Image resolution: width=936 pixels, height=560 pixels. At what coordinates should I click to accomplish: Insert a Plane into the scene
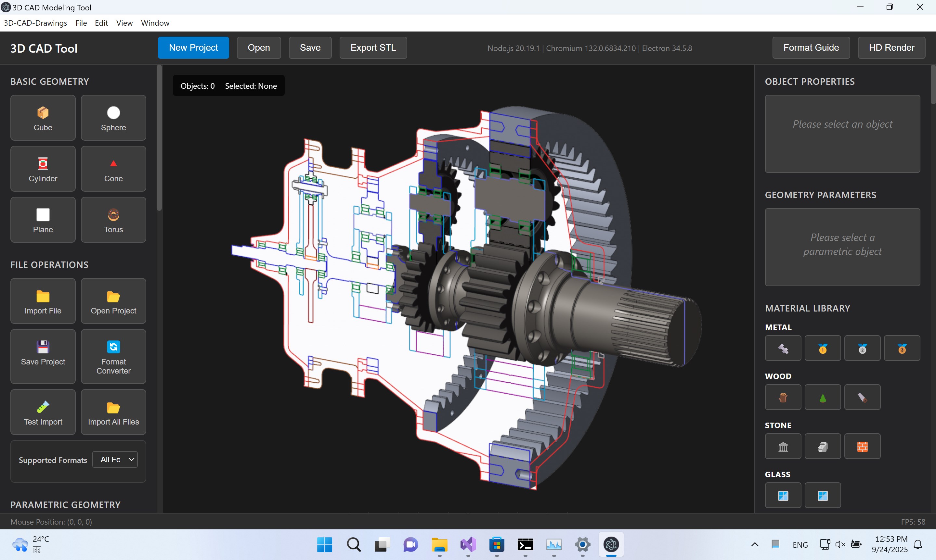coord(43,220)
